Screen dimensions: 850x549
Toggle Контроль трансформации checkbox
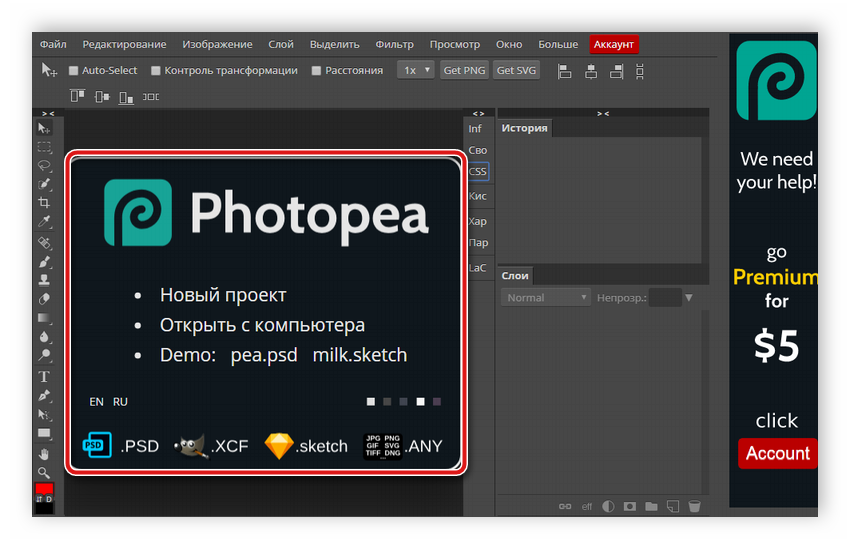click(x=156, y=70)
